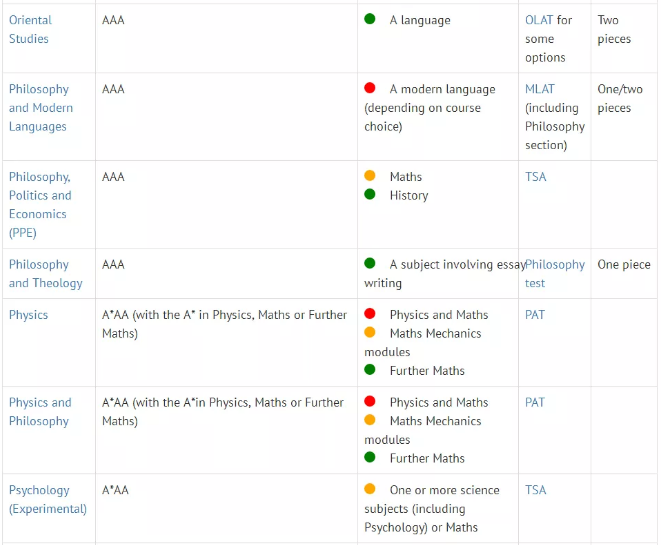The image size is (661, 545).
Task: Click TSA link in Psychology row
Action: coord(536,490)
